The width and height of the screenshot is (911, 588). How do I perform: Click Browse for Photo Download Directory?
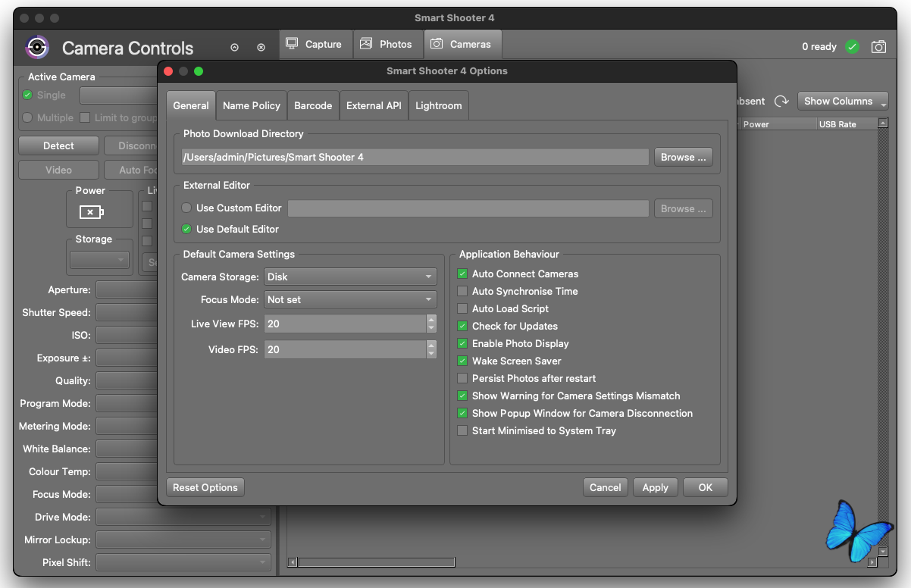click(683, 157)
